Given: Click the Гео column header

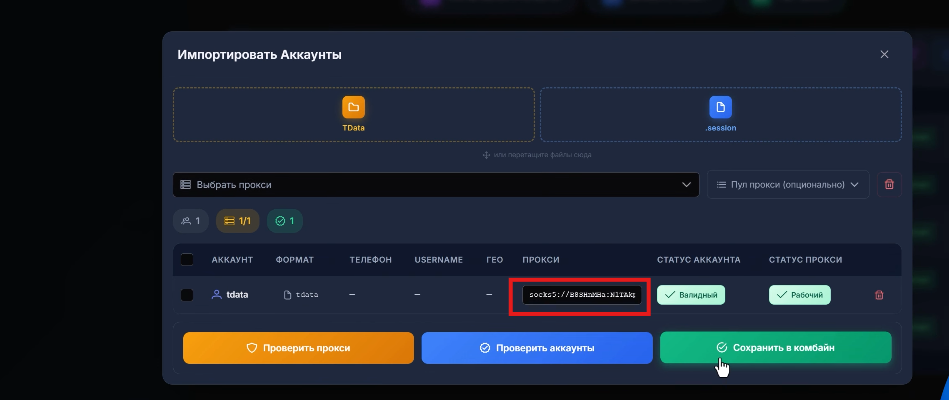Looking at the screenshot, I should (494, 260).
